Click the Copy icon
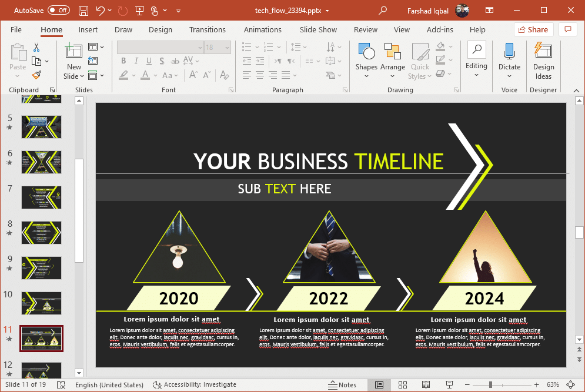Viewport: 585px width, 392px height. [36, 61]
